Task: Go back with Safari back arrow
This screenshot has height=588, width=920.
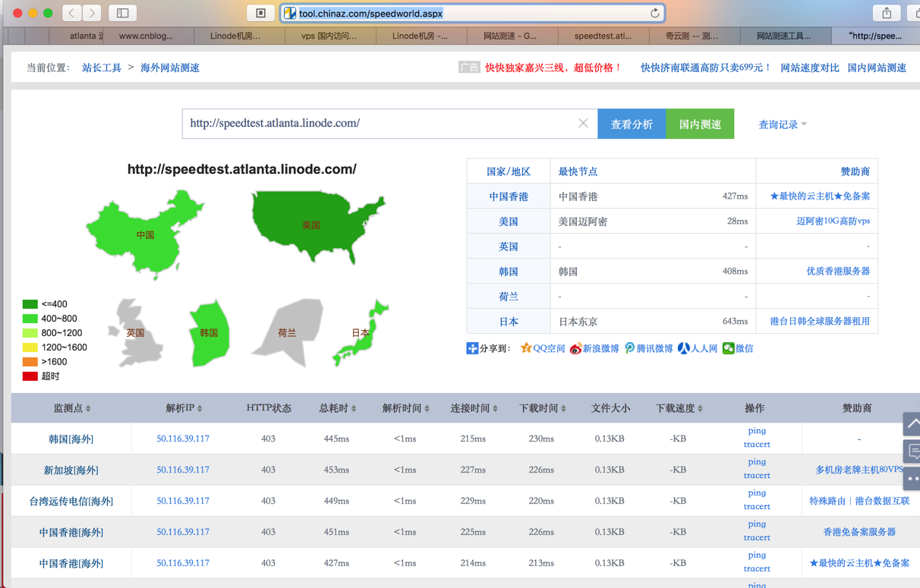Action: coord(71,13)
